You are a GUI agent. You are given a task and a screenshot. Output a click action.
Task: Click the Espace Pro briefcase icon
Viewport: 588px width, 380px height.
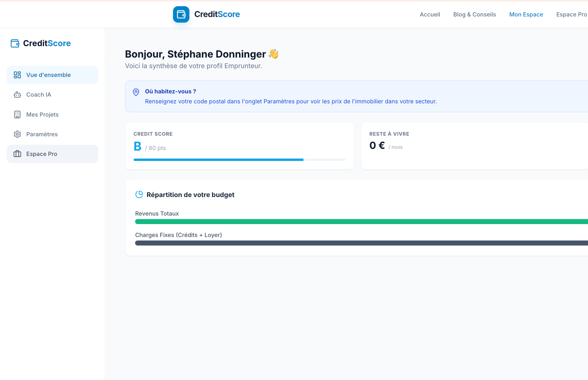(17, 154)
